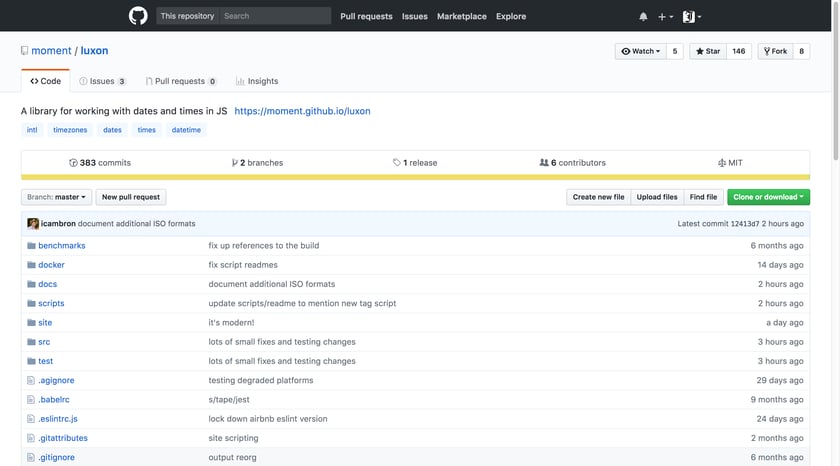Image resolution: width=840 pixels, height=466 pixels.
Task: Open the .eslintrc.js file name link
Action: [58, 419]
